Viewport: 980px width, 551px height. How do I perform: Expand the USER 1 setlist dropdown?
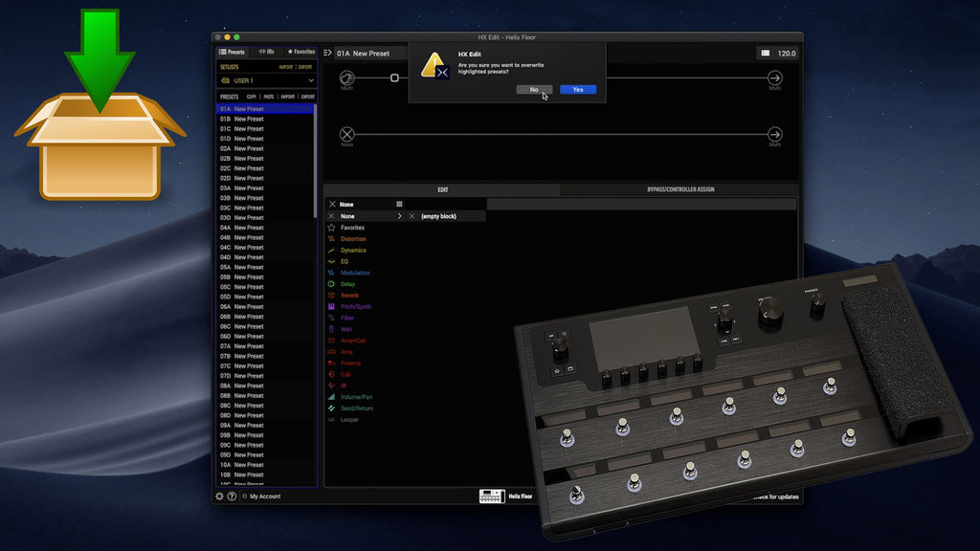[x=310, y=81]
